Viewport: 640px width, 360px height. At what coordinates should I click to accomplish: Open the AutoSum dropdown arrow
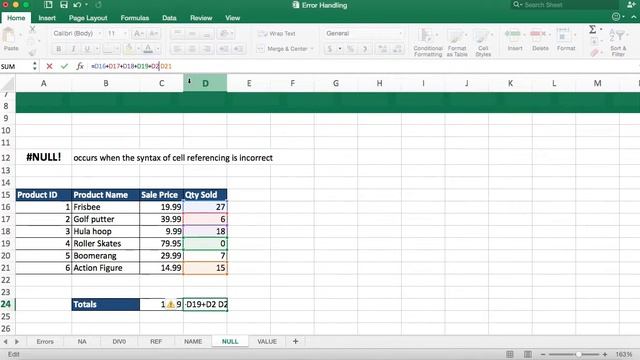coord(601,29)
